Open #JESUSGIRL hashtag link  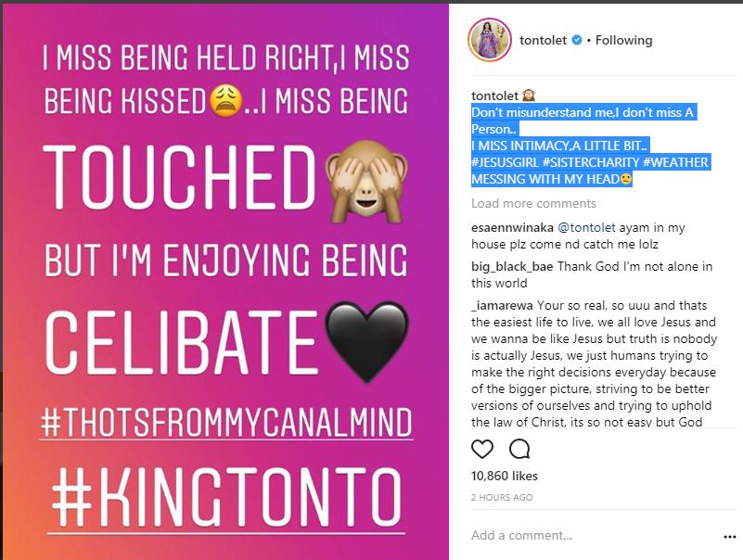pyautogui.click(x=504, y=162)
